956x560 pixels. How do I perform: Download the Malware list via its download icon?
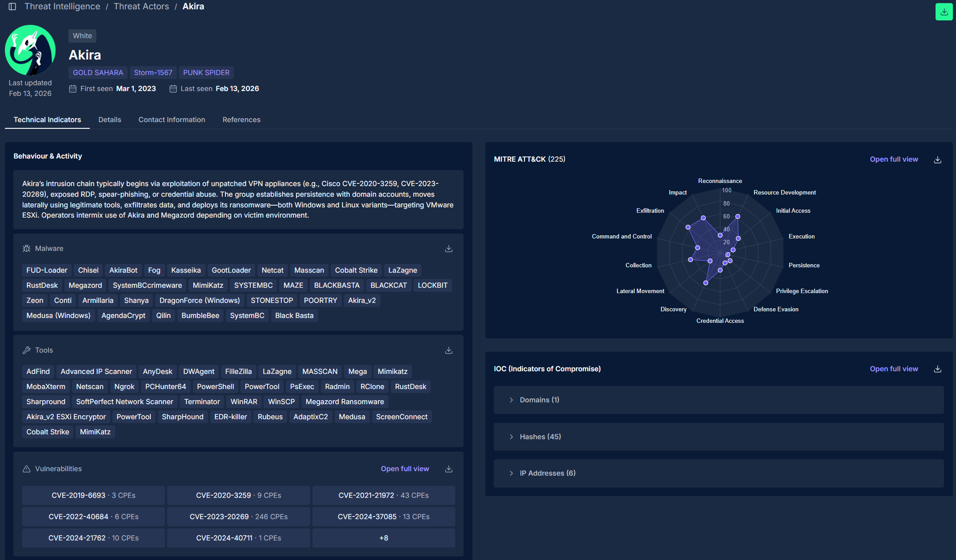(x=448, y=249)
